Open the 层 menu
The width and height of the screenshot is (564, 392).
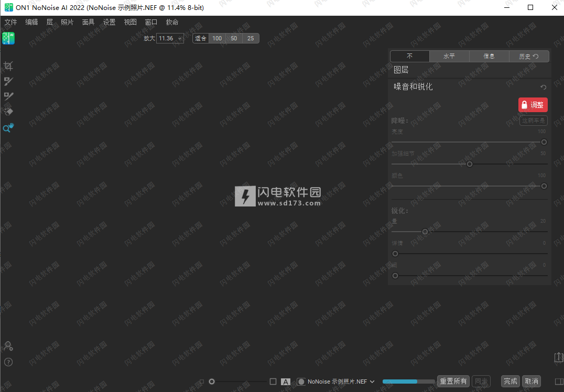point(50,22)
